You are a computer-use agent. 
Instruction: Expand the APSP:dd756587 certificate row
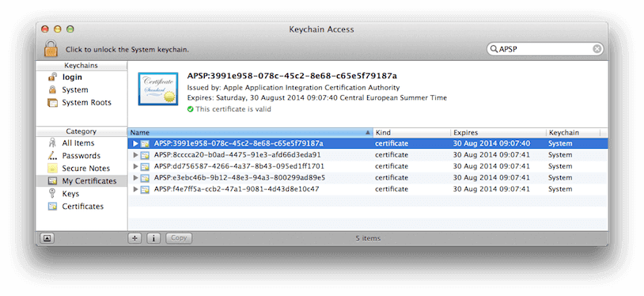(x=135, y=166)
